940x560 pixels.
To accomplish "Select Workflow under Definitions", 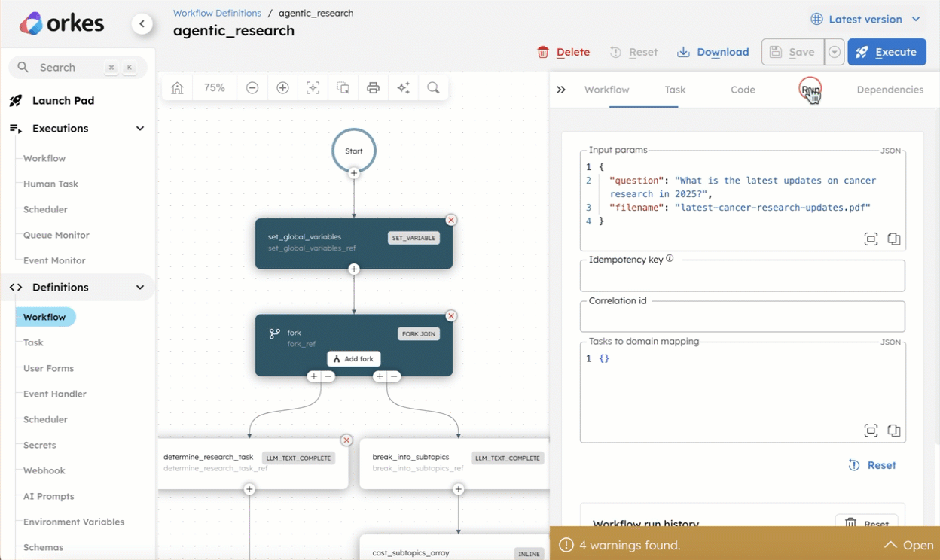I will 45,317.
